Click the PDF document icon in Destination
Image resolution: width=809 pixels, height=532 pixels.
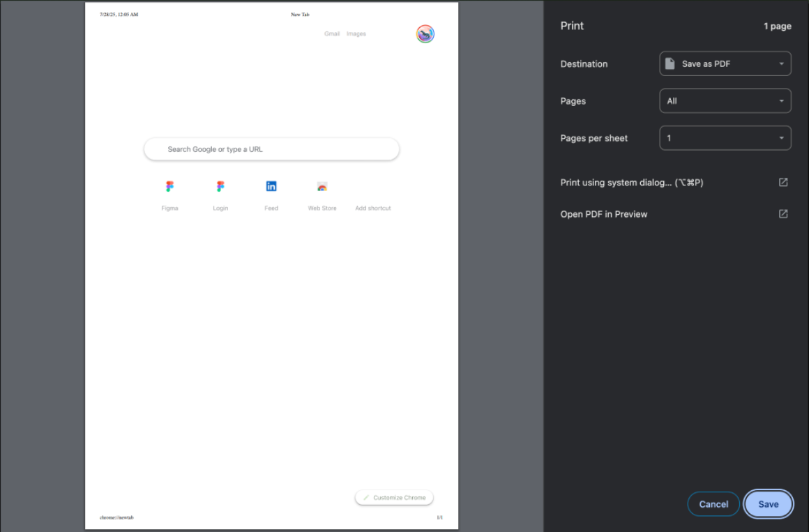670,63
